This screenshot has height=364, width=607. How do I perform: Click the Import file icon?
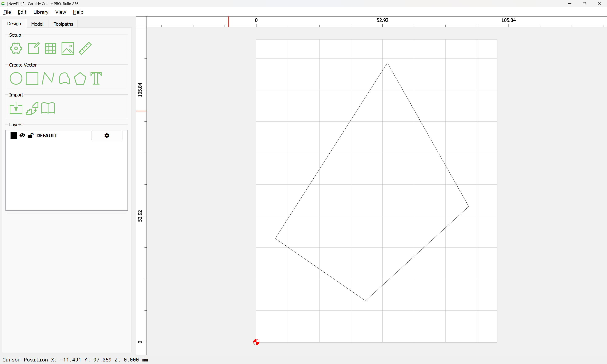pyautogui.click(x=16, y=108)
